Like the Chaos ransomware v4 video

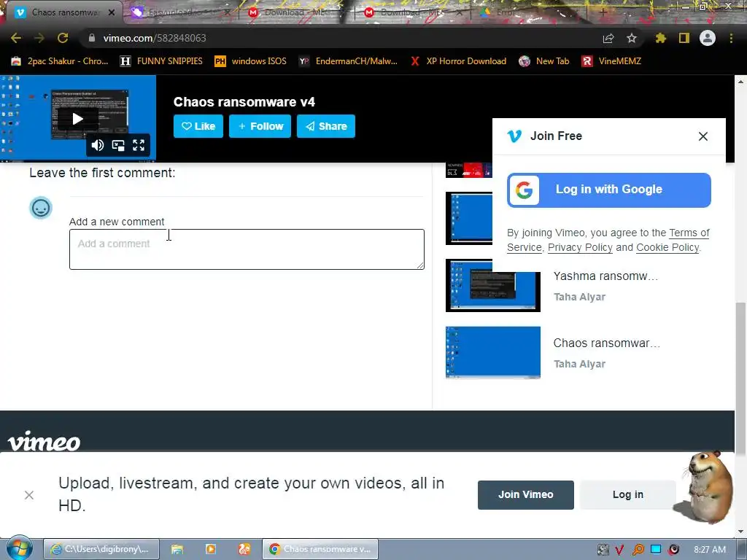pos(198,126)
